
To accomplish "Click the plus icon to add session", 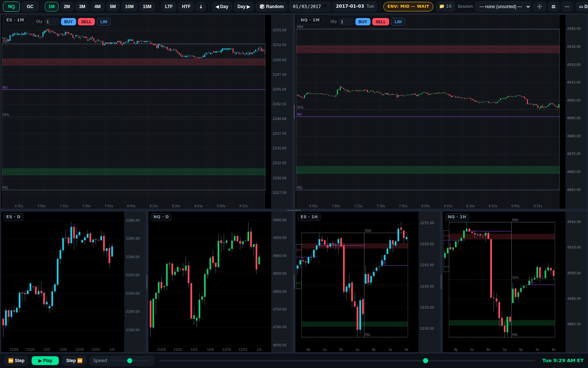I will coord(539,7).
